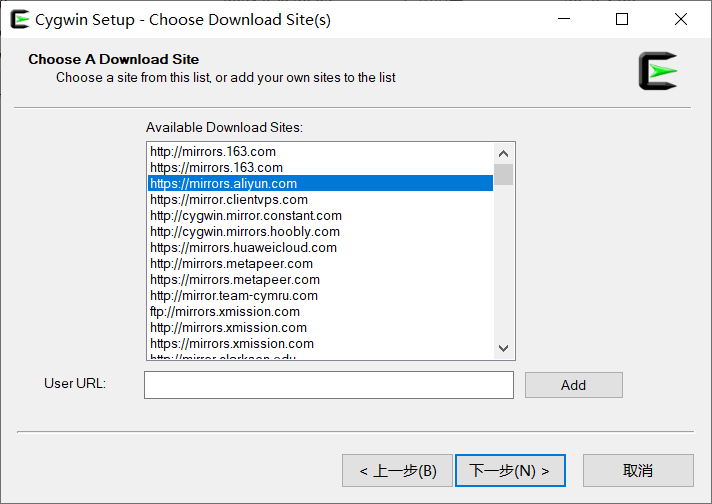Select http://mirrors.163.com site
The width and height of the screenshot is (712, 504).
(x=320, y=151)
